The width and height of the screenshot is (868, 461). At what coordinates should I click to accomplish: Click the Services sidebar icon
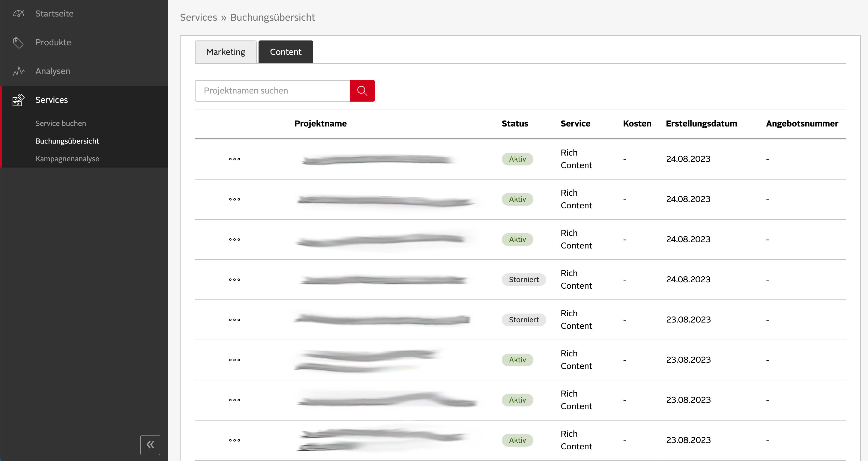pos(18,100)
